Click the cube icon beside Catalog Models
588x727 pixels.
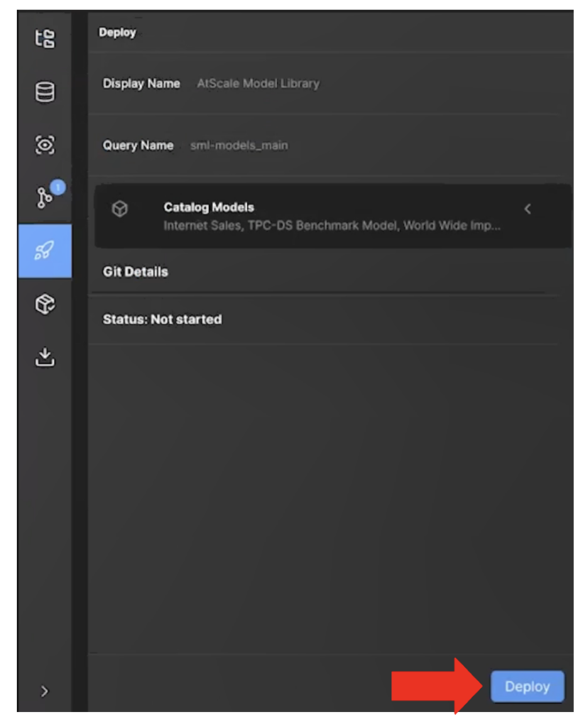click(x=121, y=209)
